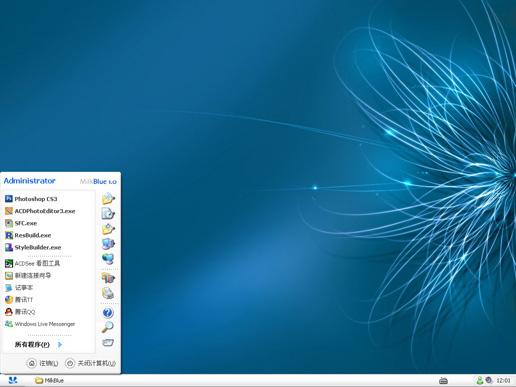516x387 pixels.
Task: Open SFC.exe from the recent list
Action: (x=21, y=223)
